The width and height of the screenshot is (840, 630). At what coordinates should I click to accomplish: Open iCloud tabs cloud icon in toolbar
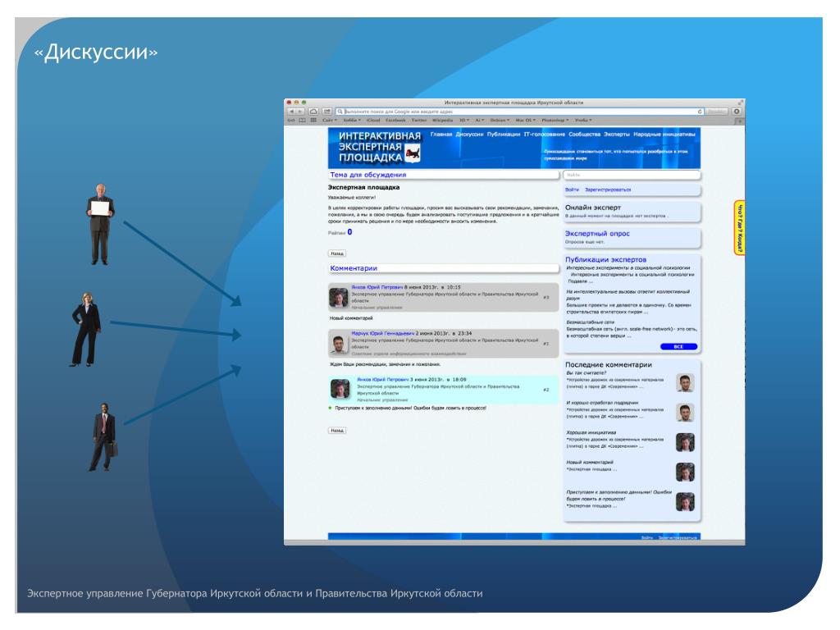coord(314,112)
